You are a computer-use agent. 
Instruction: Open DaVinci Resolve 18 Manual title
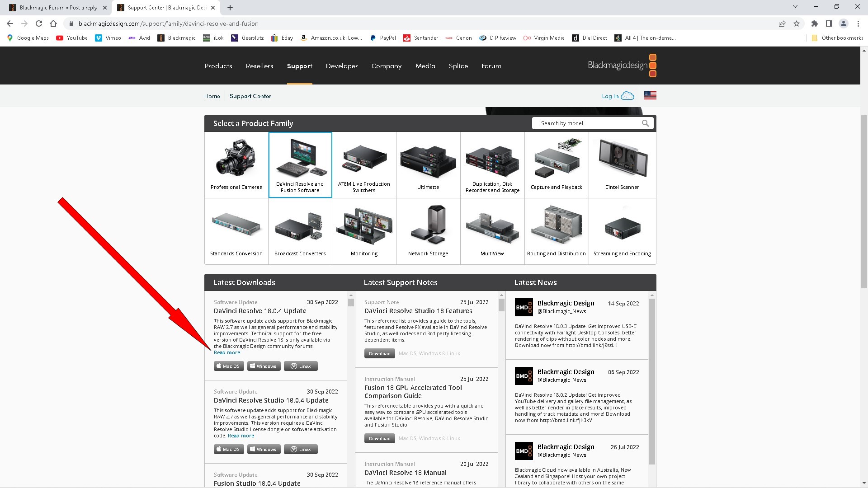(406, 473)
